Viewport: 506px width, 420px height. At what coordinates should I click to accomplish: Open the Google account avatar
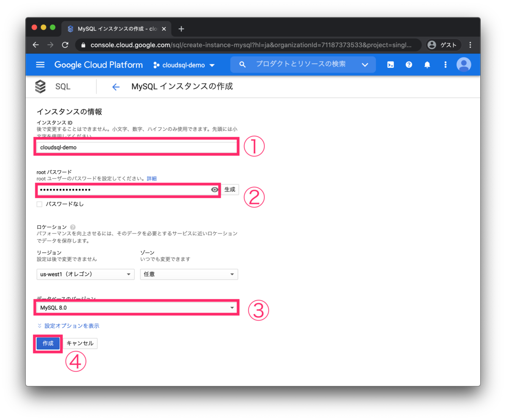point(463,65)
